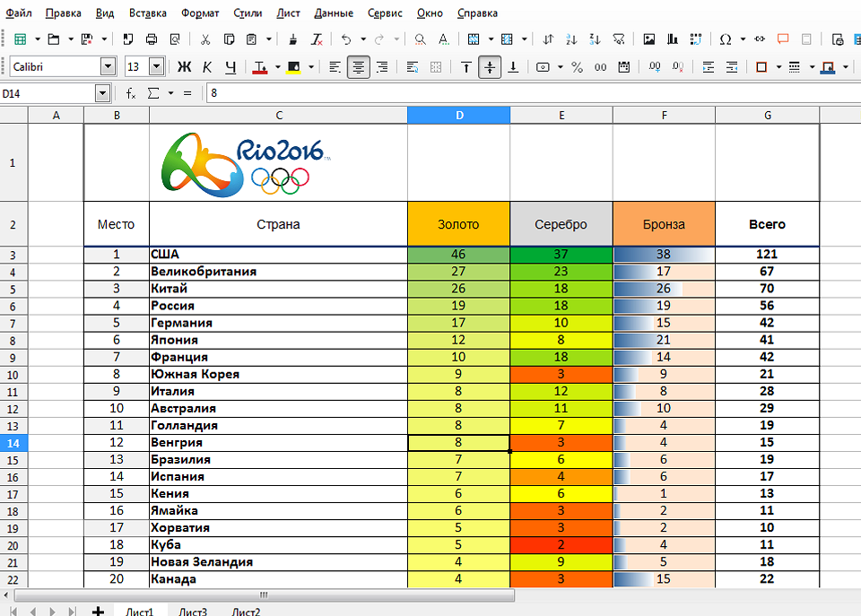Expand the Name Box dropdown next to D14

pos(101,93)
